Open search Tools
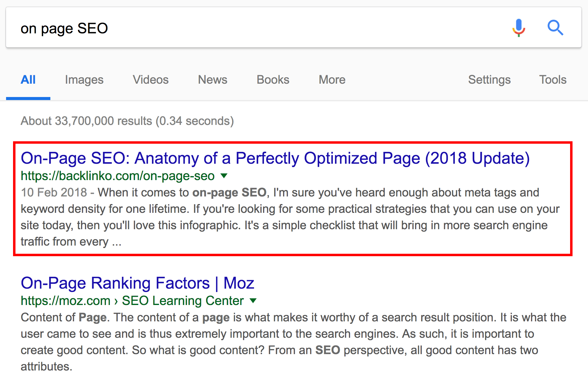The image size is (588, 382). click(x=553, y=80)
